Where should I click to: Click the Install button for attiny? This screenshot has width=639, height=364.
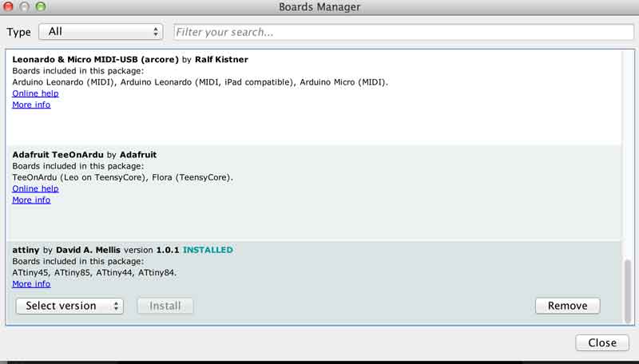coord(165,306)
